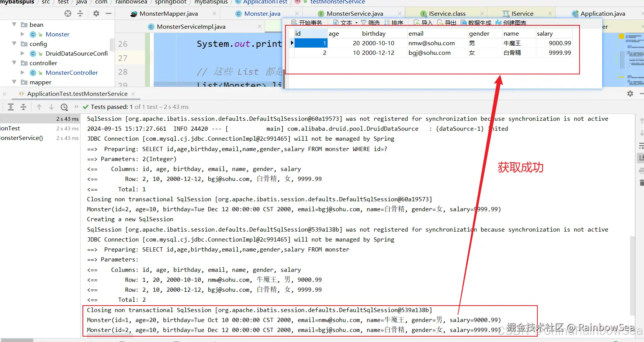Click the DruidDataSourceConfig class icon
644x342 pixels.
tap(33, 54)
